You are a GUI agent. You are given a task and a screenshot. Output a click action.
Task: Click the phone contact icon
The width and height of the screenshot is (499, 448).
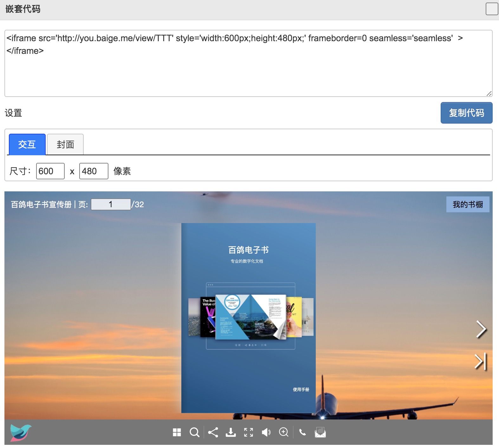[x=302, y=432]
